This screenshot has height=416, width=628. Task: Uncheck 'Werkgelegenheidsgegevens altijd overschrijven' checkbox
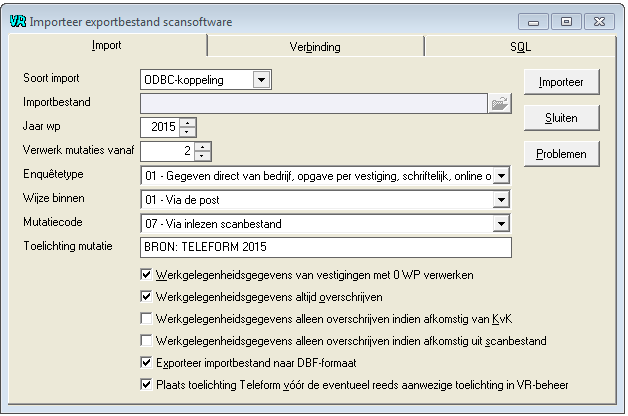pyautogui.click(x=146, y=297)
